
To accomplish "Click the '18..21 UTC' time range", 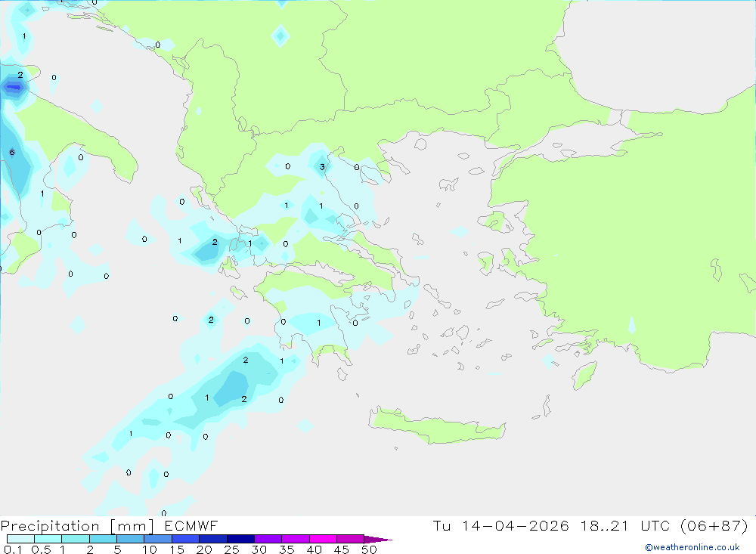I will 625,525.
